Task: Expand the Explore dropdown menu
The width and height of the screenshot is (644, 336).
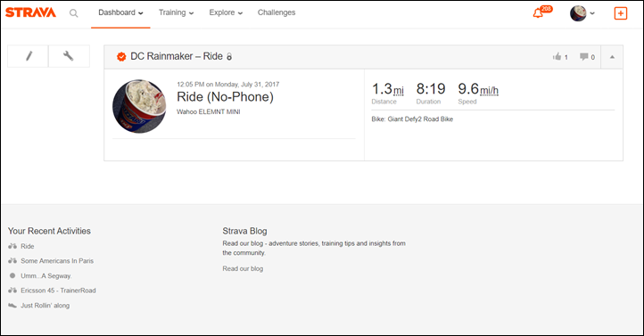Action: (x=226, y=12)
